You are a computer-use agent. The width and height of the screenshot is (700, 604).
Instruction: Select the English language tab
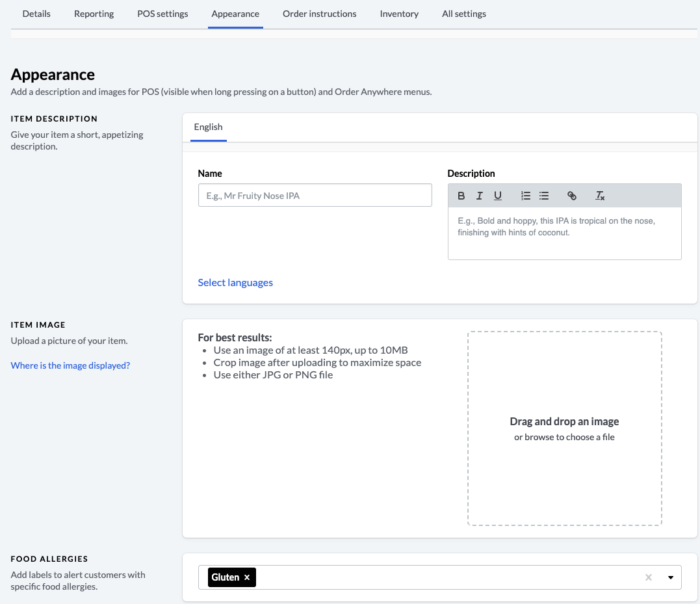[x=208, y=127]
